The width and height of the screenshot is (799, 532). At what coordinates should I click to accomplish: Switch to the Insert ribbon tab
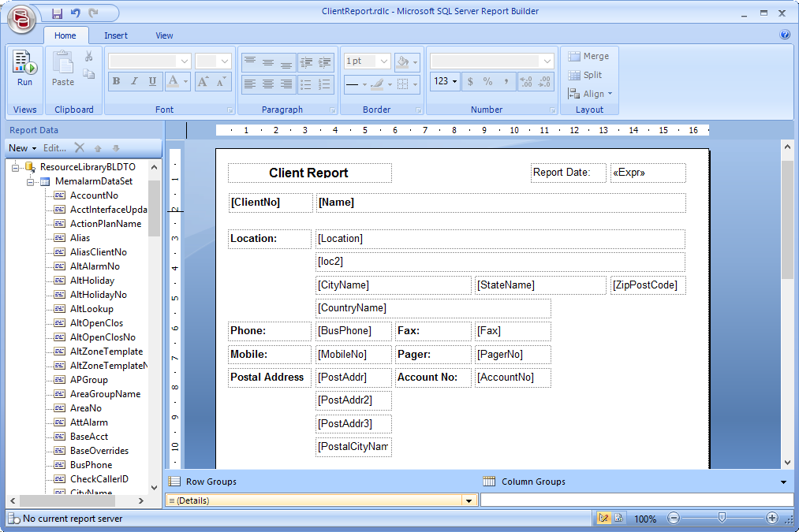[x=116, y=35]
